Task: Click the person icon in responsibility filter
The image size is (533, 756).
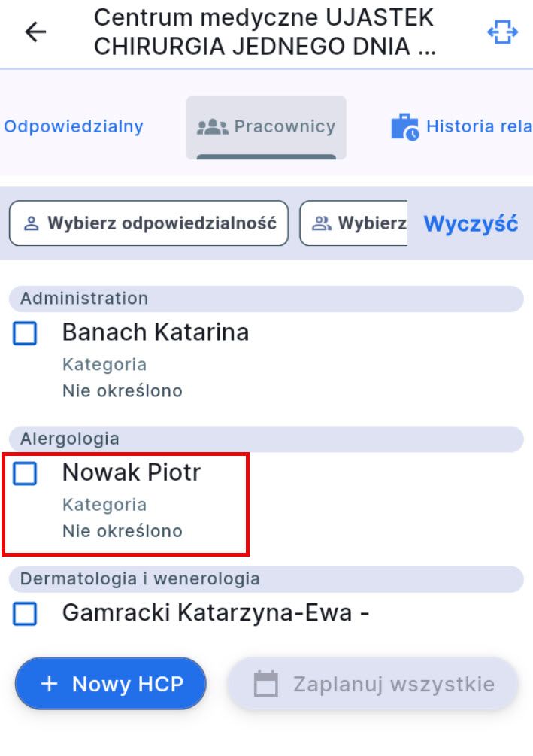Action: pos(32,223)
